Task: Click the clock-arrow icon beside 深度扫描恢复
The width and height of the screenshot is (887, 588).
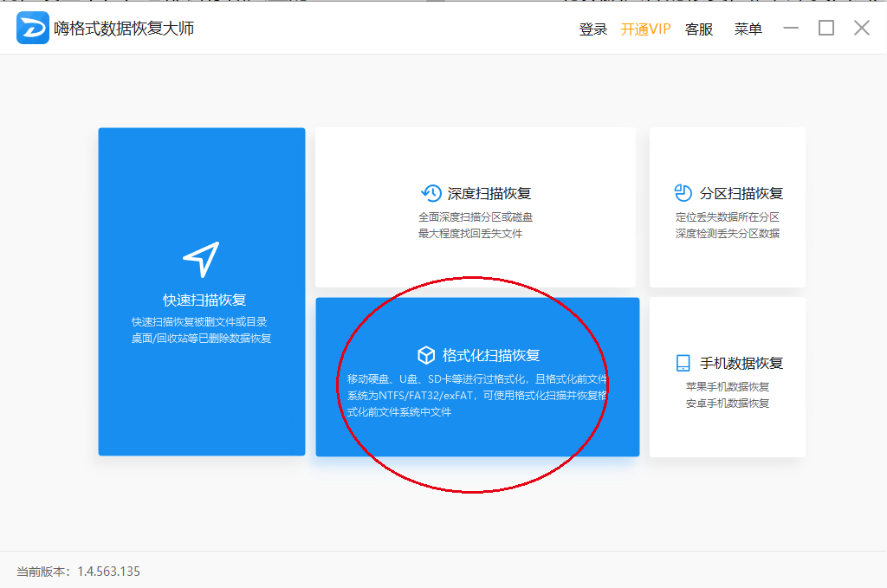Action: (431, 193)
